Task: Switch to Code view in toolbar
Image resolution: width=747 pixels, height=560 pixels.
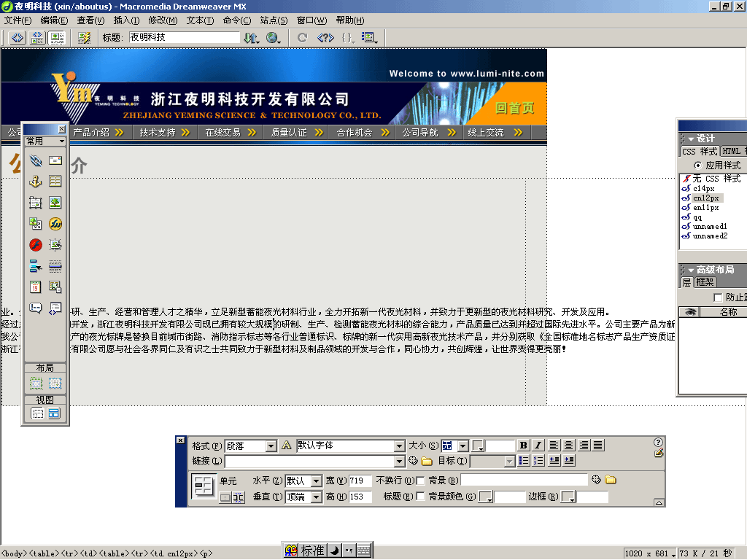Action: (18, 38)
